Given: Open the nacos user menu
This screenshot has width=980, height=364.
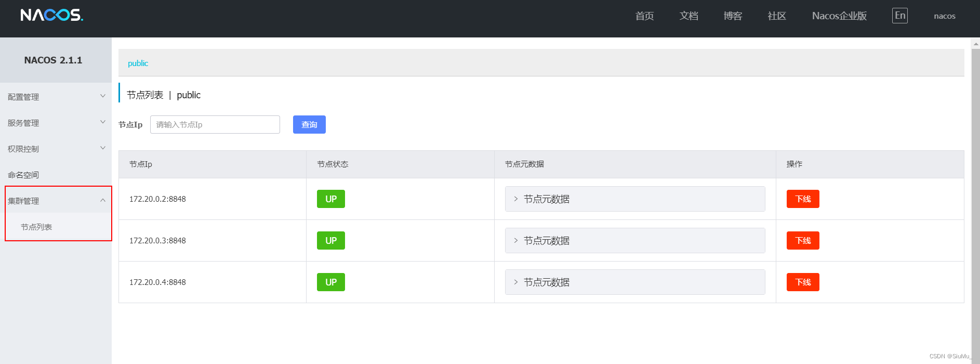Looking at the screenshot, I should tap(945, 16).
